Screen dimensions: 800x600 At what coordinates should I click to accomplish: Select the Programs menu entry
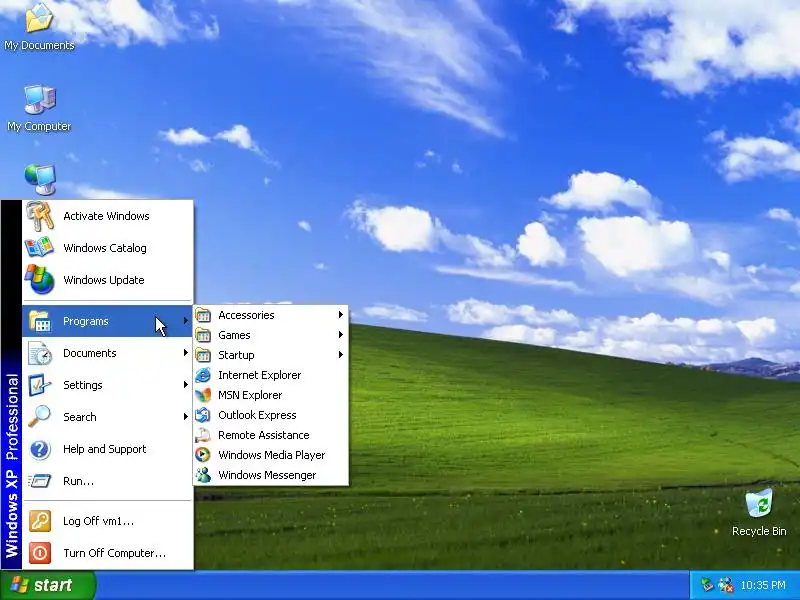click(108, 321)
